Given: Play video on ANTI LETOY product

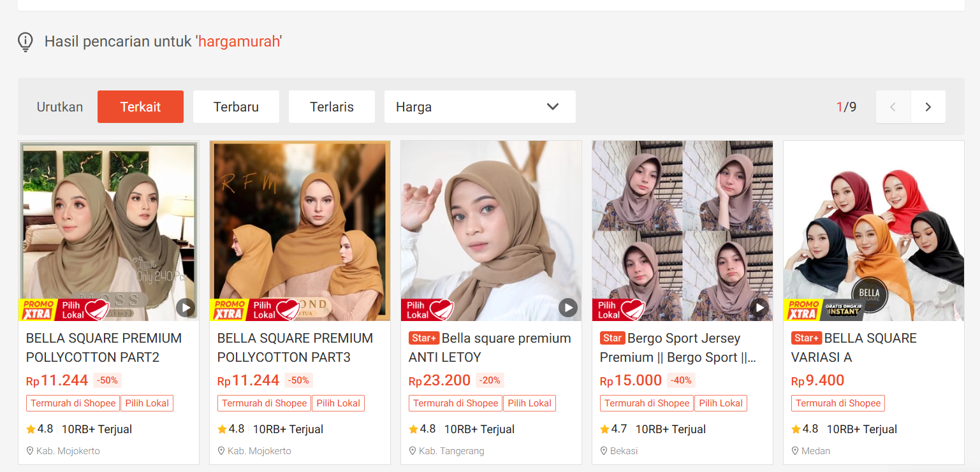Looking at the screenshot, I should [x=568, y=308].
